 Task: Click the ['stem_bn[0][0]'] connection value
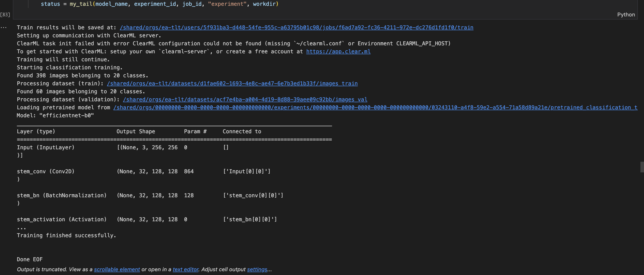click(x=250, y=219)
